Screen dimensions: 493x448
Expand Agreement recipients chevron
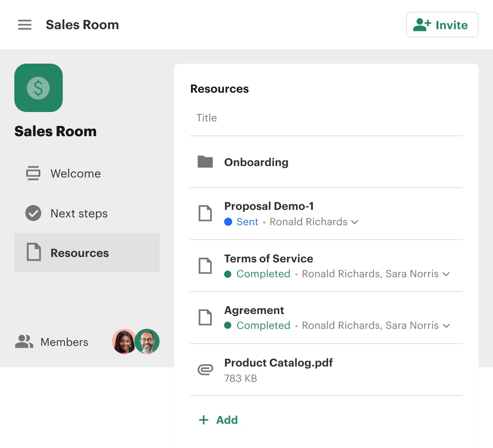tap(446, 326)
